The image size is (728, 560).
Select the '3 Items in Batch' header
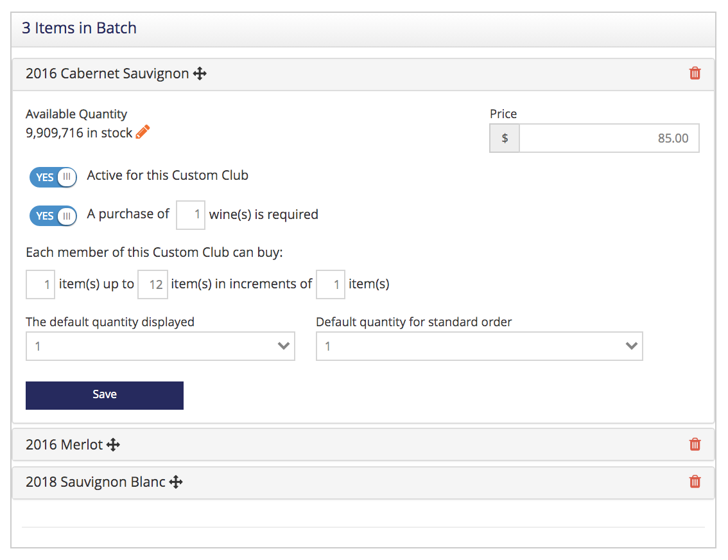[x=79, y=28]
